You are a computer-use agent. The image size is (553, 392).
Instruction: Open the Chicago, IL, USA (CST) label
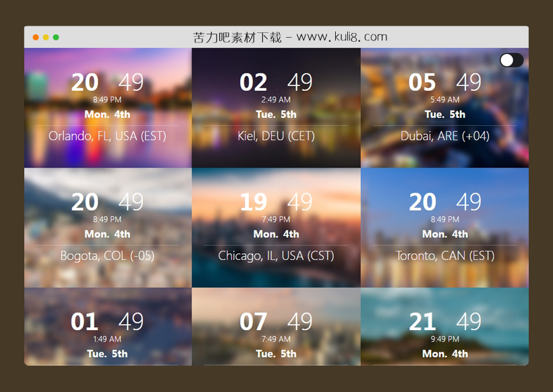coord(276,256)
